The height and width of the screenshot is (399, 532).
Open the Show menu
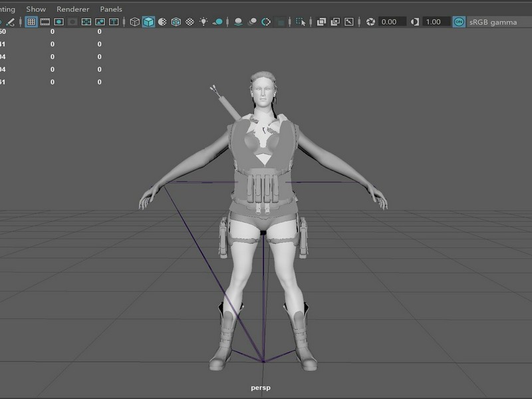36,9
